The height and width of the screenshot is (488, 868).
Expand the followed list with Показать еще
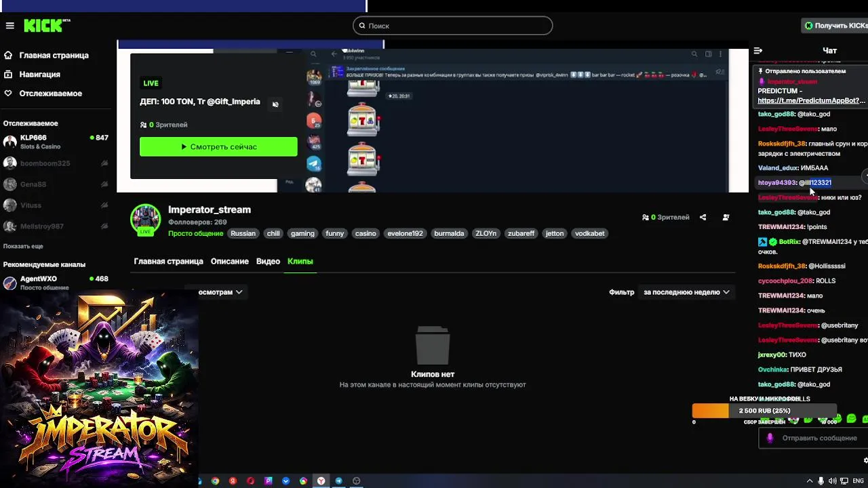(23, 246)
